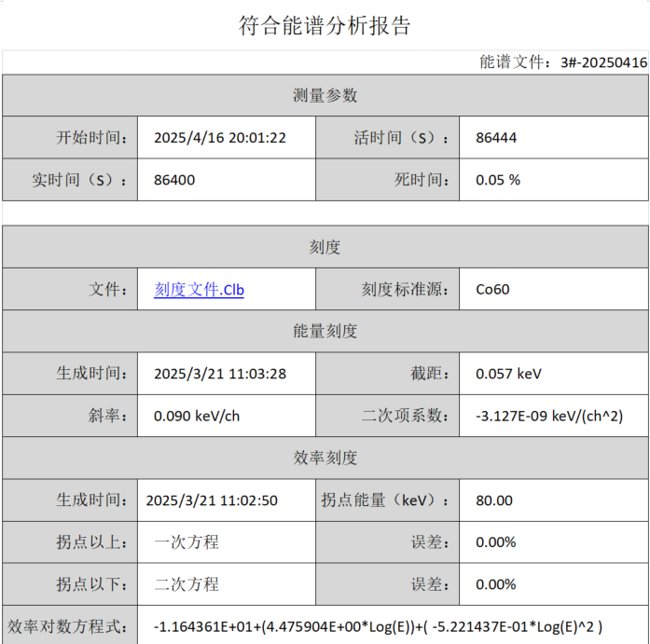Click the 能量刻度 section header
650x644 pixels.
(x=325, y=332)
